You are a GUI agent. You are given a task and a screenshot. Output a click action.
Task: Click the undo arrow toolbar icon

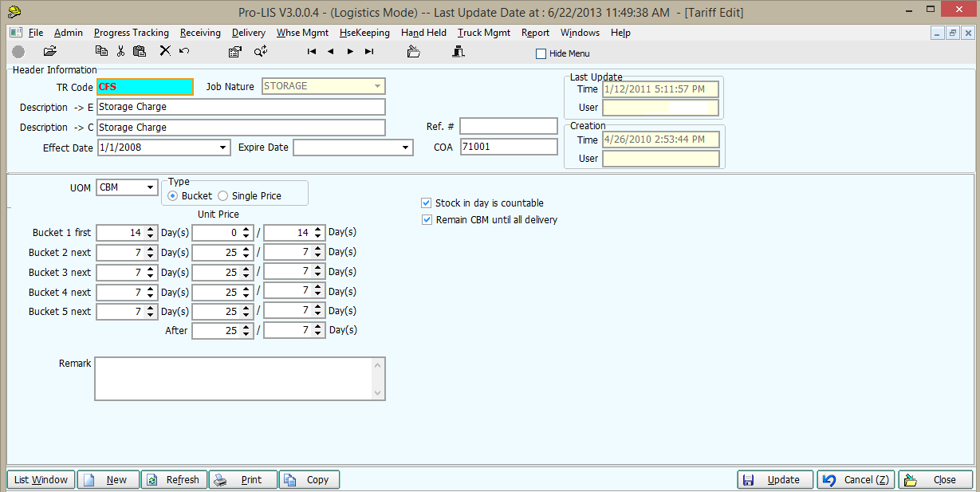(x=184, y=51)
